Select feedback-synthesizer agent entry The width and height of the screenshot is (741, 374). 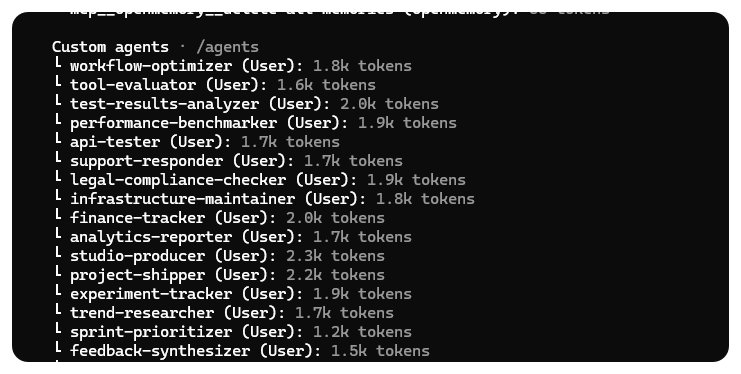tap(241, 351)
